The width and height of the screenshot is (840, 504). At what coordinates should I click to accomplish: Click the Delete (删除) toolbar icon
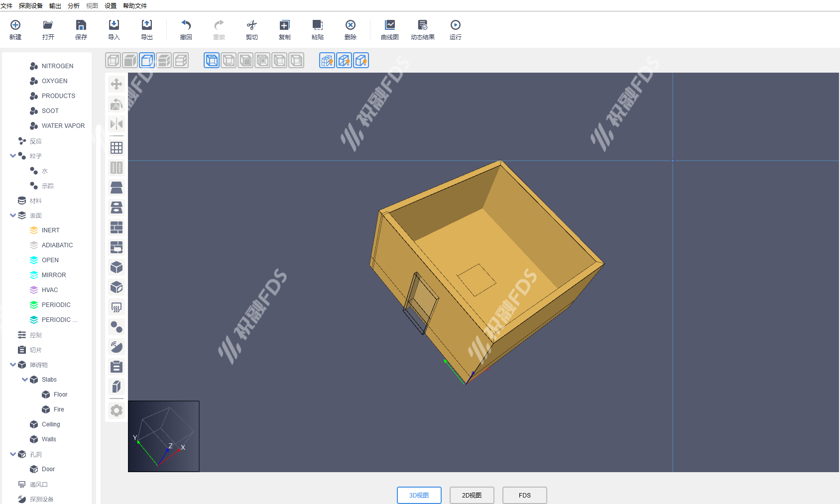click(x=350, y=30)
